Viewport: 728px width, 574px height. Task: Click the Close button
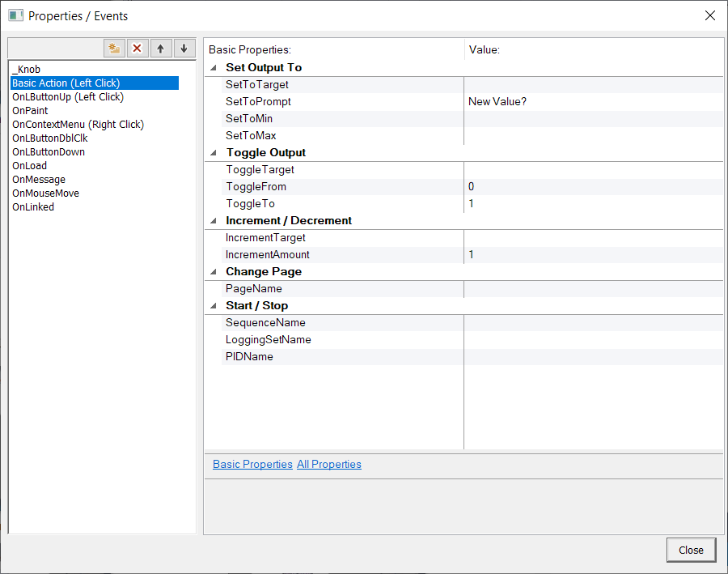pyautogui.click(x=691, y=550)
